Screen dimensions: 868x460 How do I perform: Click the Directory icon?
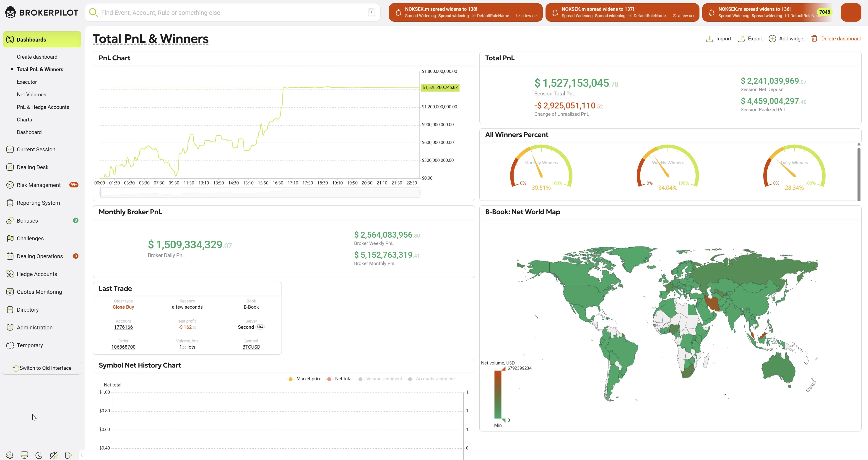click(x=10, y=310)
